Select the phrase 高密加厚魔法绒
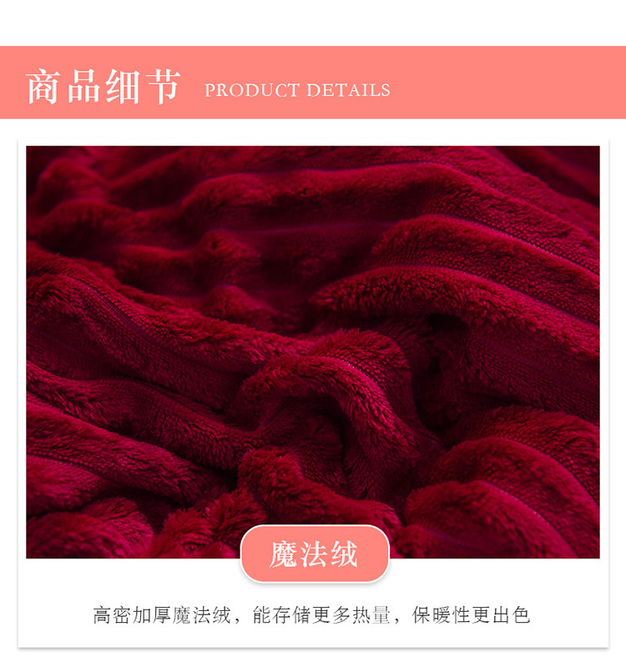 162,615
